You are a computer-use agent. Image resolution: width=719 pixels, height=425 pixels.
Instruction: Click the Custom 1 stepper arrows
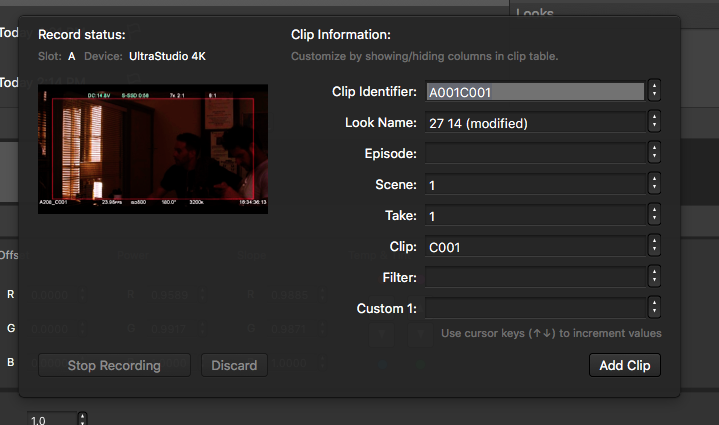(x=654, y=308)
